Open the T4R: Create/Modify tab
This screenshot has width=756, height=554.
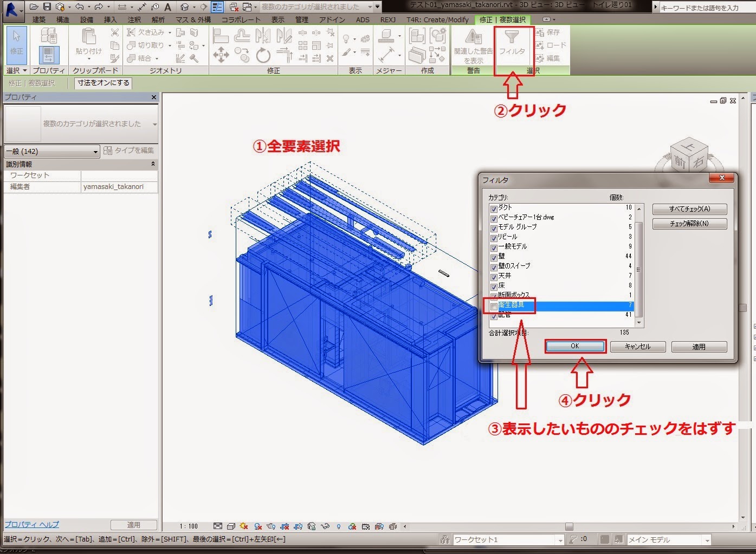pos(437,19)
